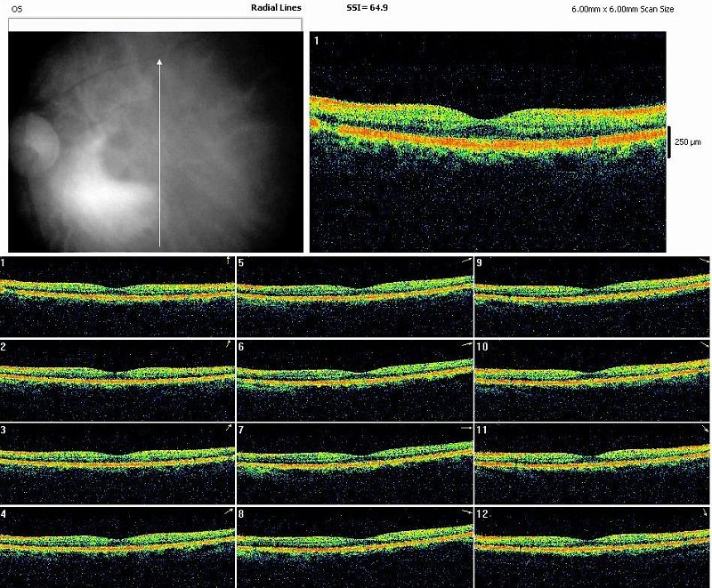Click the Radial Lines scan type label
Image resolution: width=712 pixels, height=588 pixels.
[x=276, y=7]
